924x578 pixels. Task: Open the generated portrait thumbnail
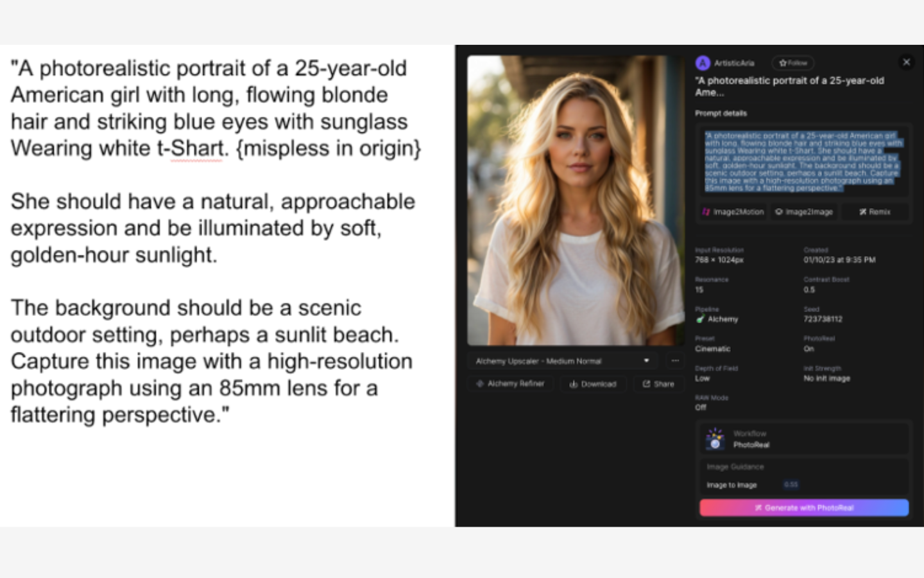pos(575,200)
